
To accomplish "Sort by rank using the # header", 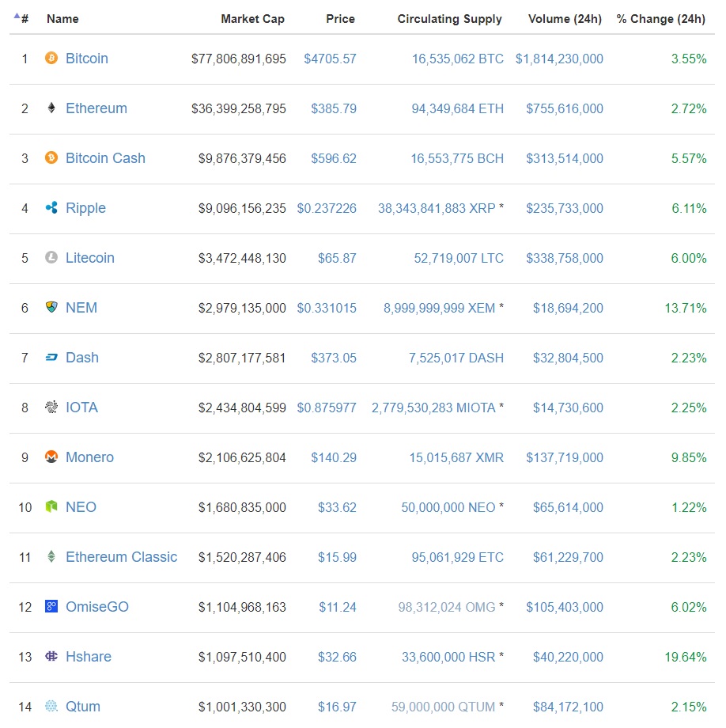I will coord(25,19).
